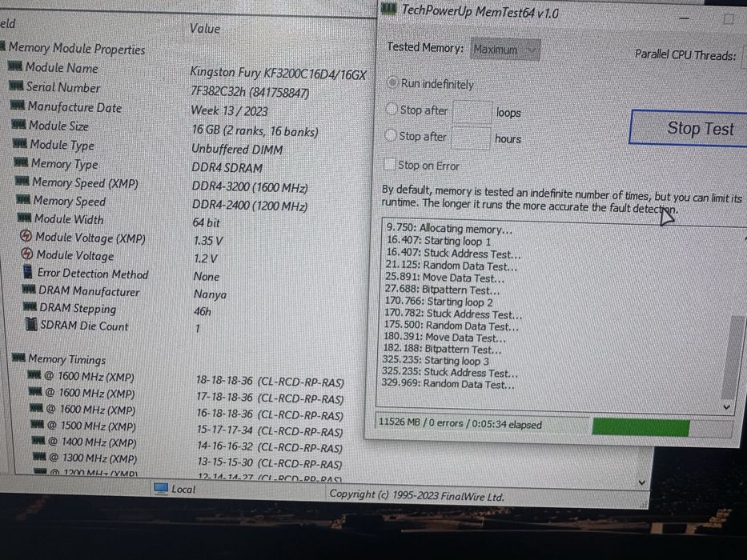747x560 pixels.
Task: Click the 17-18-18-36 timing value
Action: (x=270, y=398)
